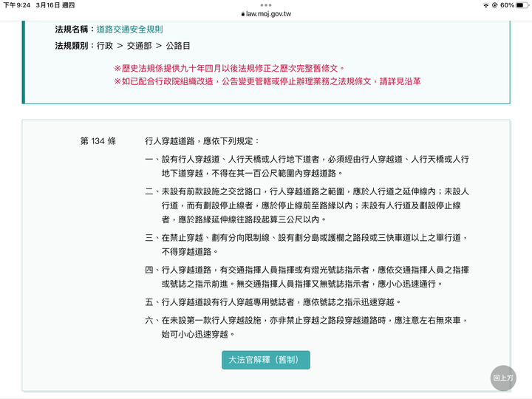Image resolution: width=532 pixels, height=399 pixels.
Task: Tap the lock icon beside the URL
Action: tap(242, 14)
